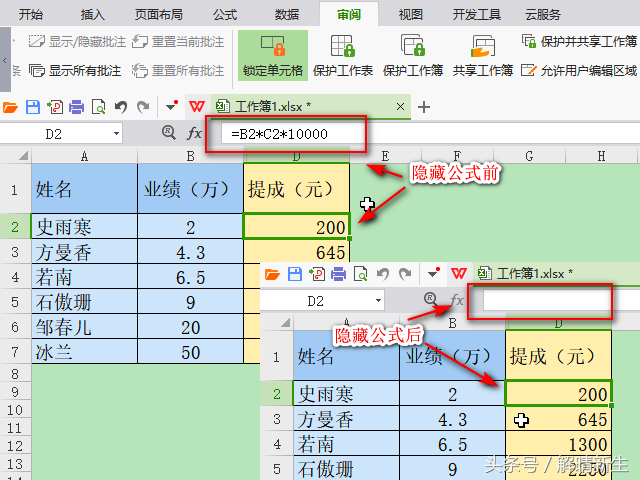Click cell 史雨寒 in main sheet
The width and height of the screenshot is (640, 480).
tap(84, 227)
